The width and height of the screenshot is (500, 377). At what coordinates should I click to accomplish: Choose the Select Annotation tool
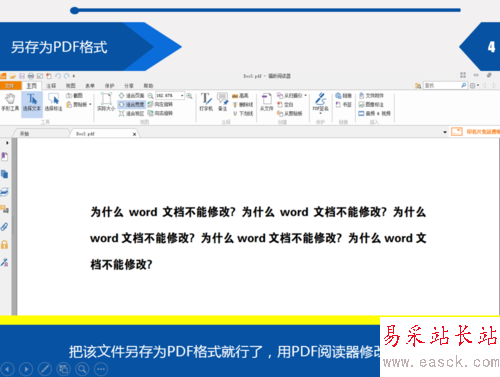pos(54,102)
